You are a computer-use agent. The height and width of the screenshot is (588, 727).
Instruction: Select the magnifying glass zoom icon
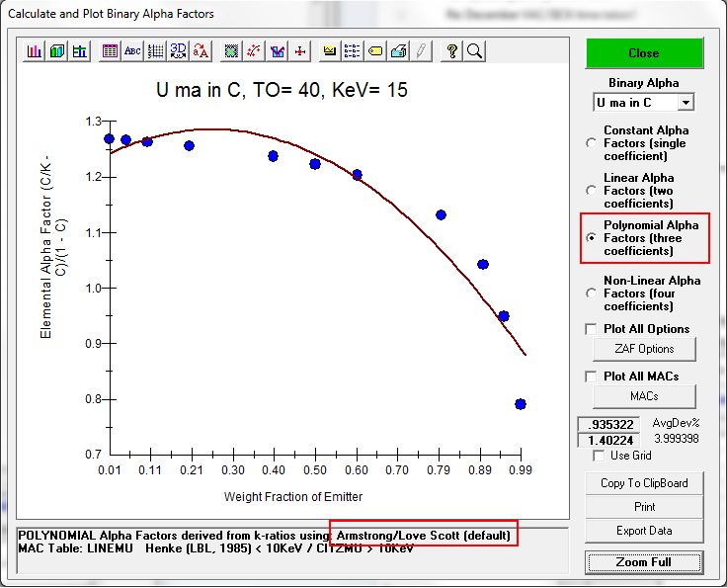click(474, 51)
